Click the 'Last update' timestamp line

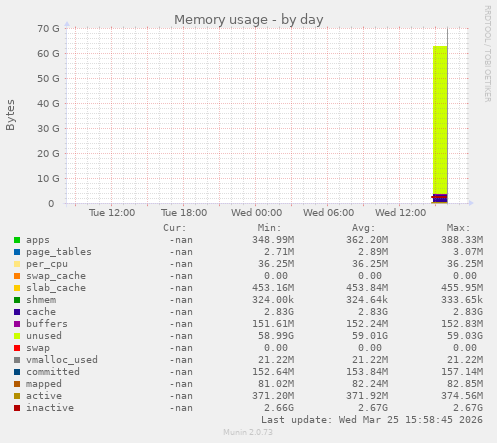click(x=372, y=420)
